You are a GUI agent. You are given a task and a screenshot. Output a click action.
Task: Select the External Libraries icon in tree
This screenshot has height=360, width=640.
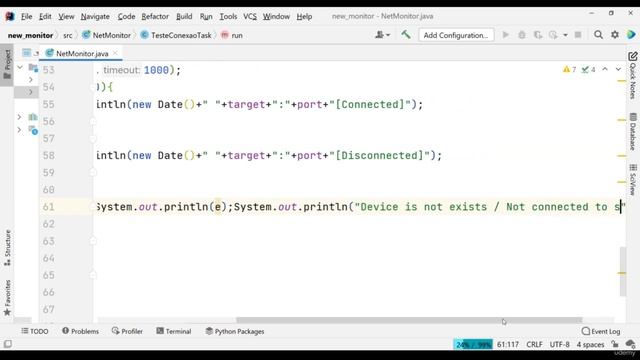point(33,117)
